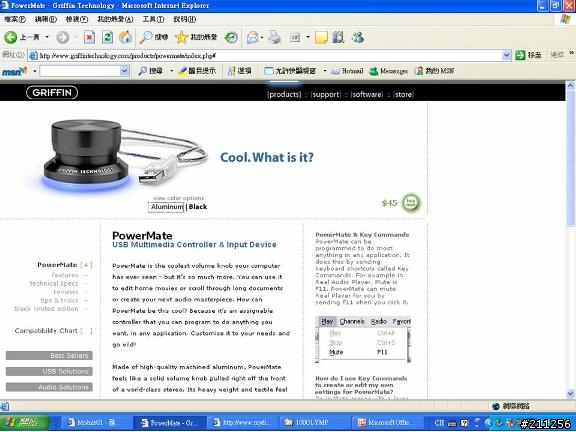Open the products navigation link

[x=284, y=94]
